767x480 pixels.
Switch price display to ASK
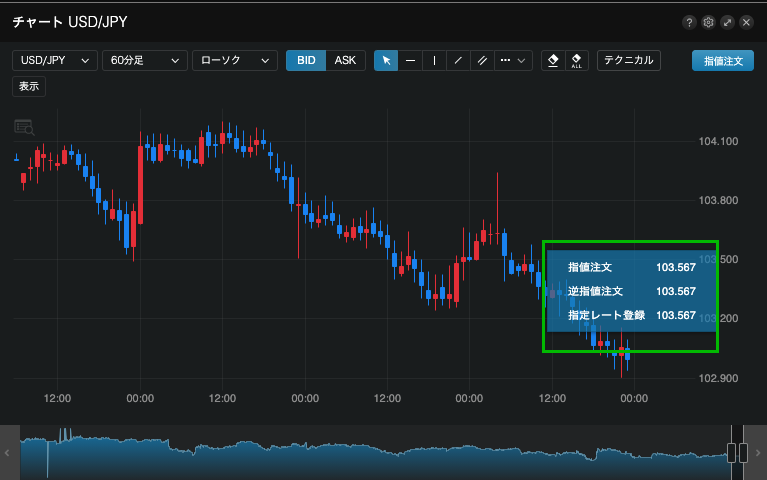click(345, 61)
